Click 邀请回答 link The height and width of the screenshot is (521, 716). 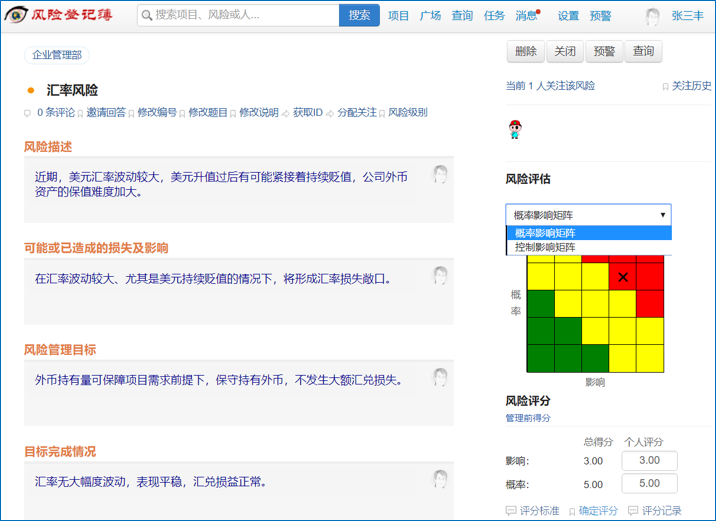[x=106, y=112]
